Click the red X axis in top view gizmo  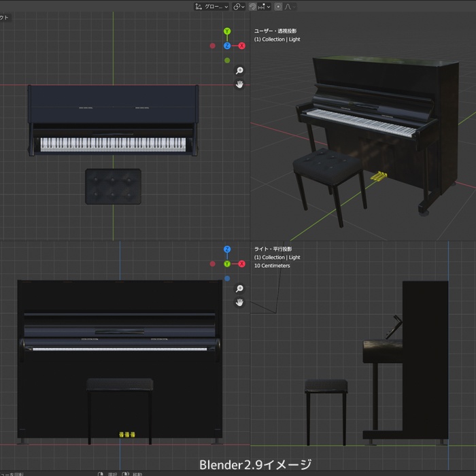click(241, 46)
